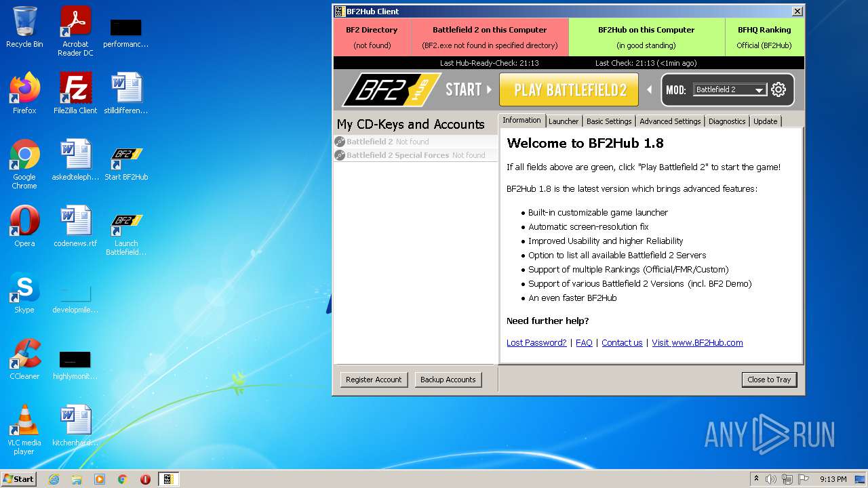The width and height of the screenshot is (868, 488).
Task: Click the disc icon beside Battlefield 2
Action: point(340,142)
